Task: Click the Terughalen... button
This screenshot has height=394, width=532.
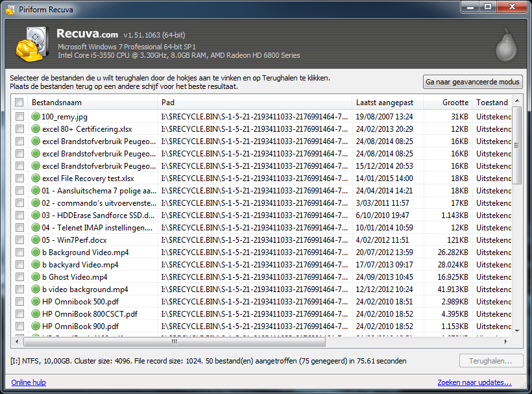Action: point(490,361)
